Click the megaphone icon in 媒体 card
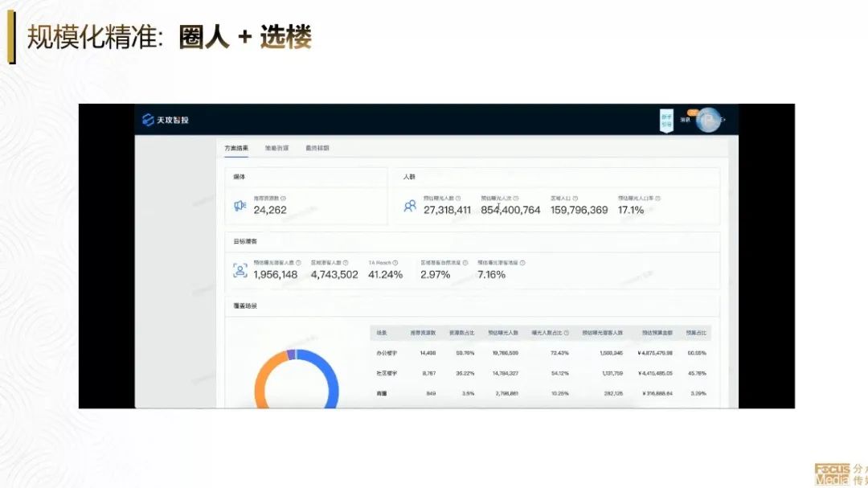Viewport: 868px width, 488px height. point(240,207)
